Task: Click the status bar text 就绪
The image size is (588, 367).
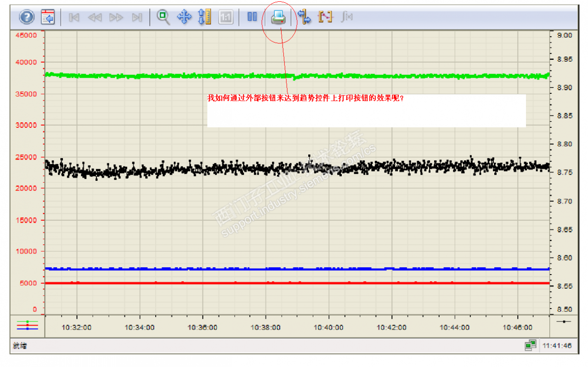Action: coord(20,346)
